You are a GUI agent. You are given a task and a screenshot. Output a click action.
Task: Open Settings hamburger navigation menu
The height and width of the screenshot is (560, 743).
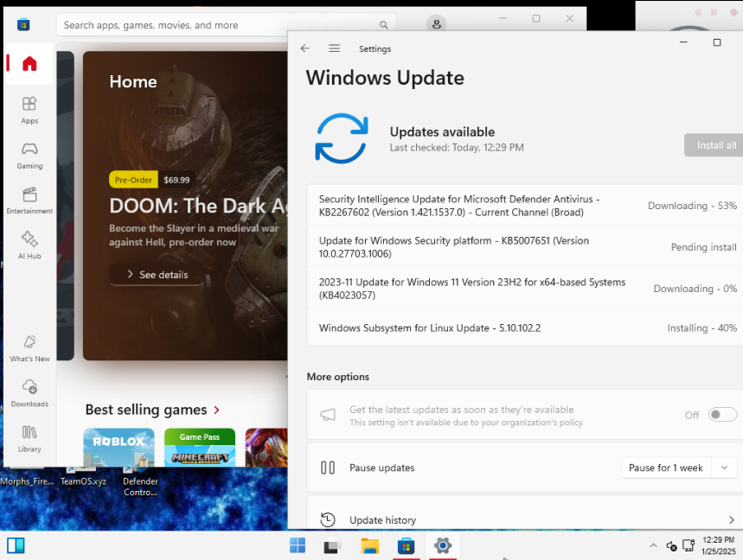[x=334, y=48]
